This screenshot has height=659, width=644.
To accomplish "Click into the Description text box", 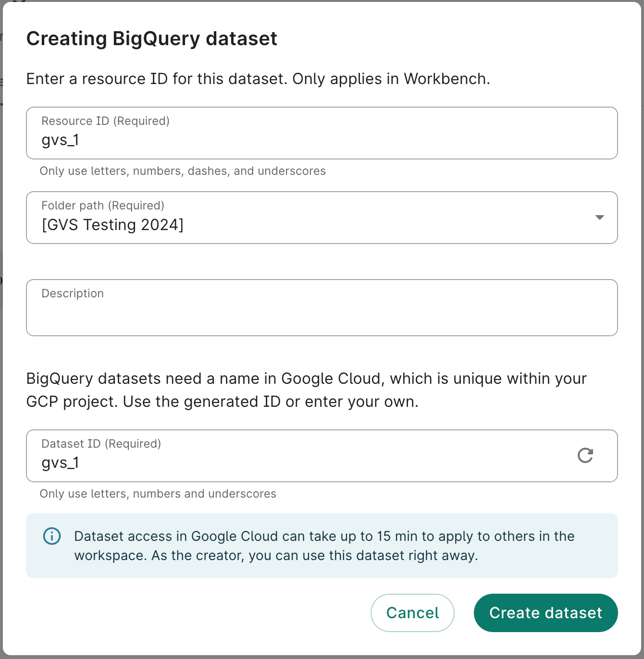I will click(322, 307).
